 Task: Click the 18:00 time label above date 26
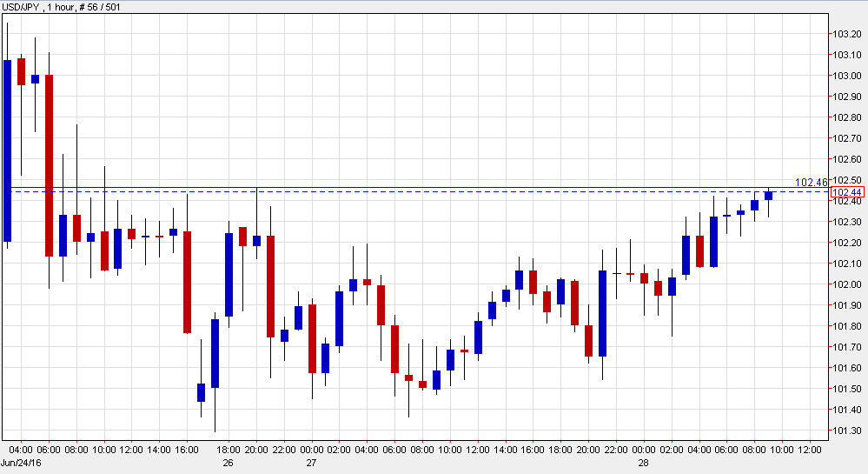[x=228, y=450]
